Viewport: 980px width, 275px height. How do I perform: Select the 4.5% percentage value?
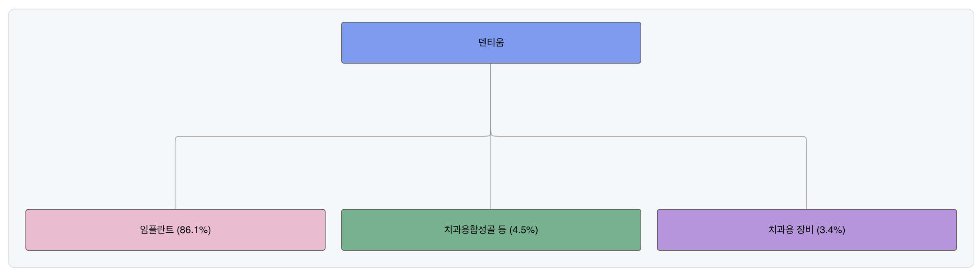click(524, 230)
